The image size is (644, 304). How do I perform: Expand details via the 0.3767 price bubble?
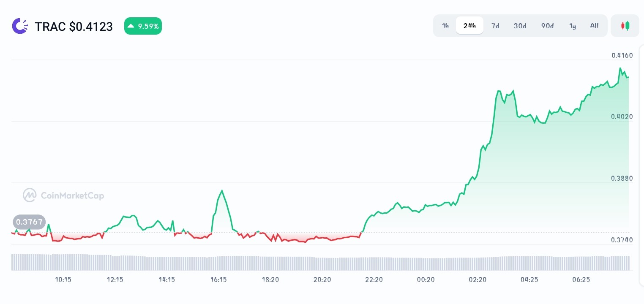tap(29, 222)
